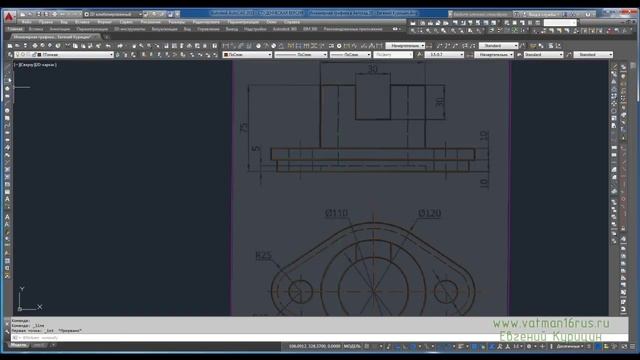Open the ПоСлою color control dropdown
Image resolution: width=640 pixels, height=360 pixels.
click(247, 54)
